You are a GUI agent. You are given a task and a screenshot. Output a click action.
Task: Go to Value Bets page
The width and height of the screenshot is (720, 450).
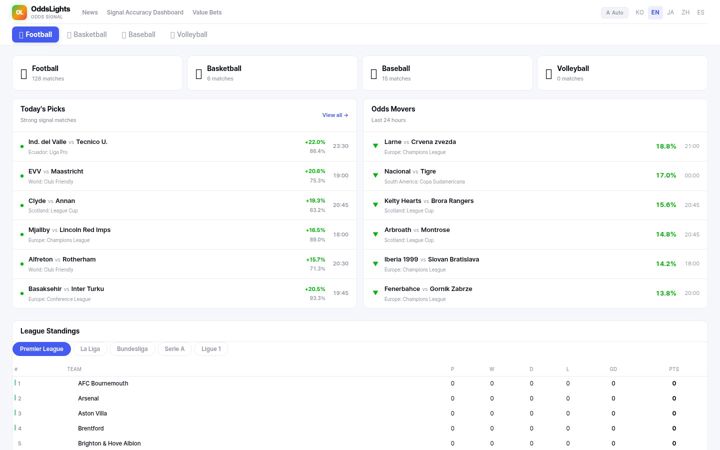pyautogui.click(x=207, y=12)
